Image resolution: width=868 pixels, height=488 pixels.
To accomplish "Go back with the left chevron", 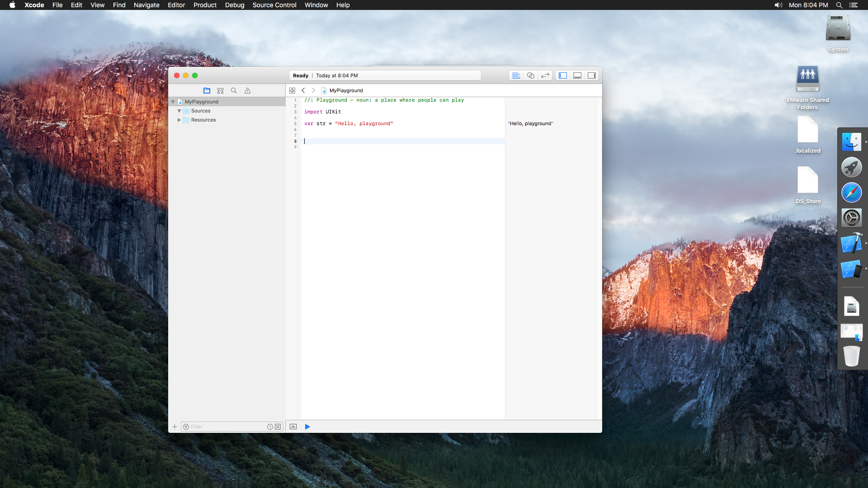I will (x=303, y=90).
